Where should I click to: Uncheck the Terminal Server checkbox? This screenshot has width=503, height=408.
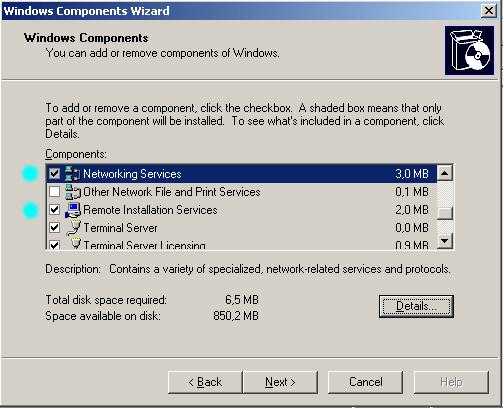coord(54,228)
